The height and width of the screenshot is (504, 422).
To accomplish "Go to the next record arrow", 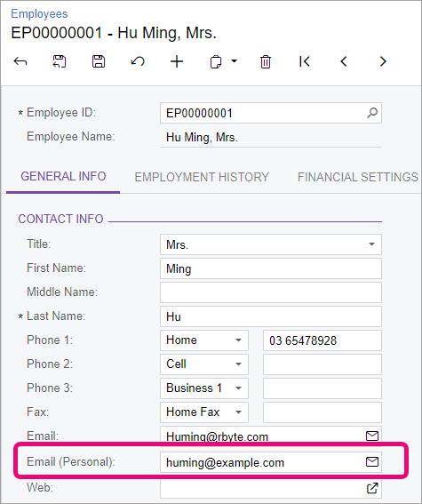I will pyautogui.click(x=383, y=61).
